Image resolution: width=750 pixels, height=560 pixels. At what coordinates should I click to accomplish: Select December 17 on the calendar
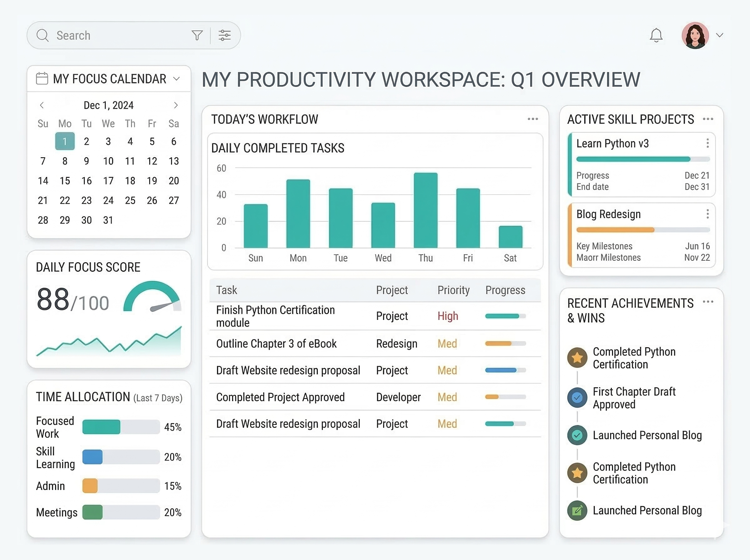(108, 181)
